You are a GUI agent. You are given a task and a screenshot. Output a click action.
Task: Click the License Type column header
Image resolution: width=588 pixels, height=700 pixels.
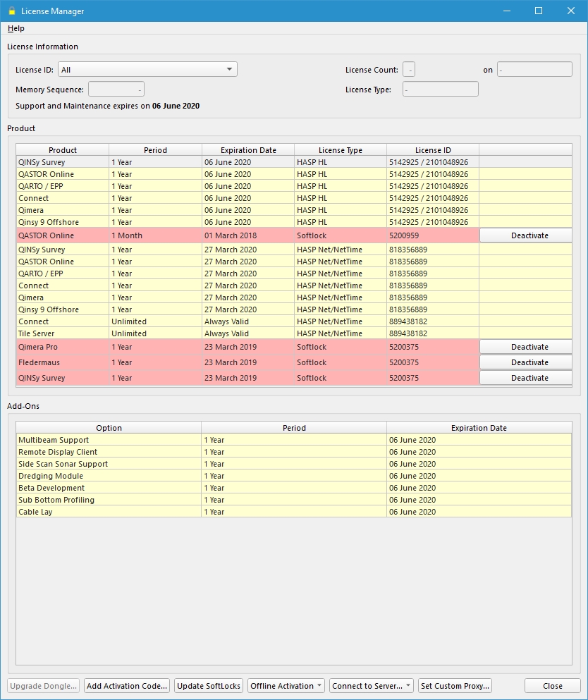[341, 150]
